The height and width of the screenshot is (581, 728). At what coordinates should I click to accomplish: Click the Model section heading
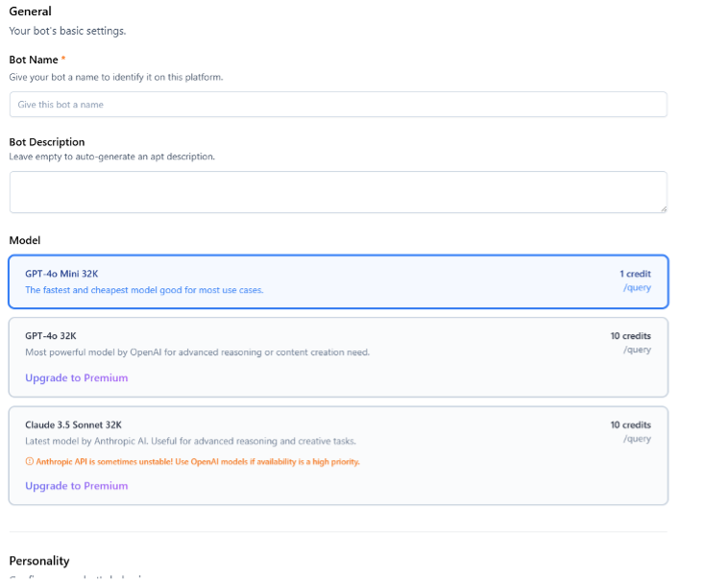point(25,240)
